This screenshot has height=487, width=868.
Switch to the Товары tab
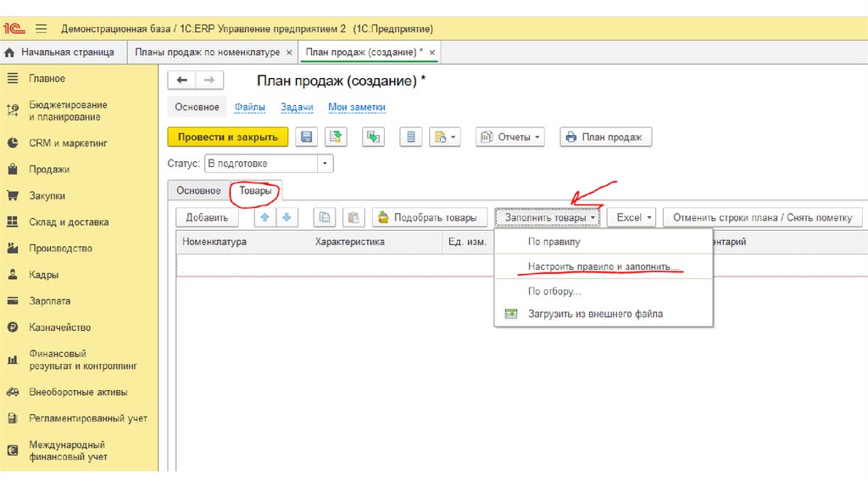(255, 191)
